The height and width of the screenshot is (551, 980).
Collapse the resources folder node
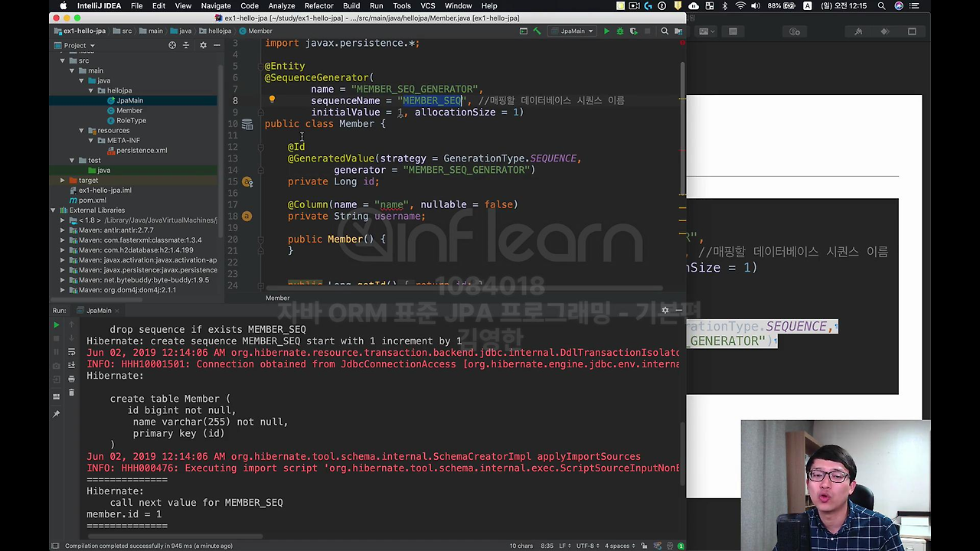(81, 130)
